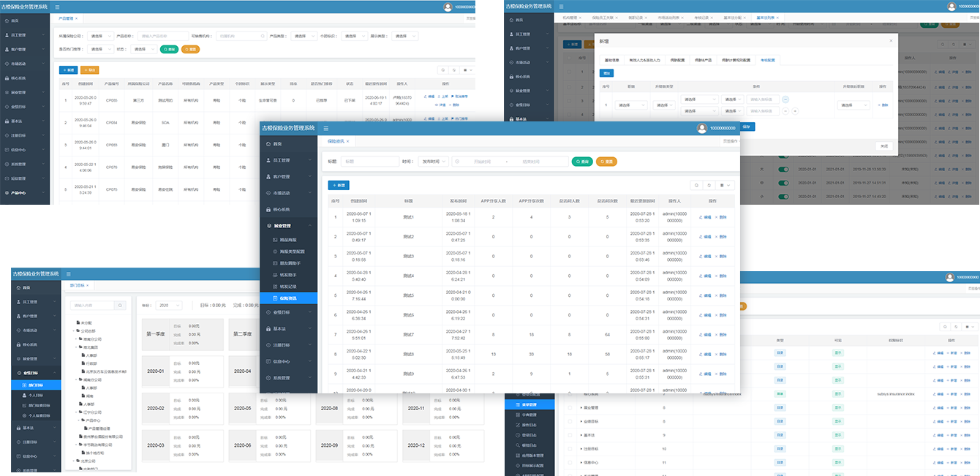Select 个人目标 in the 部门目标 window sidebar

point(37,395)
